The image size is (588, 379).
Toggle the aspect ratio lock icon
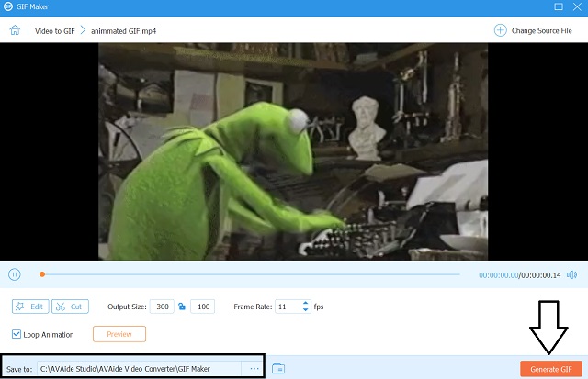coord(182,307)
